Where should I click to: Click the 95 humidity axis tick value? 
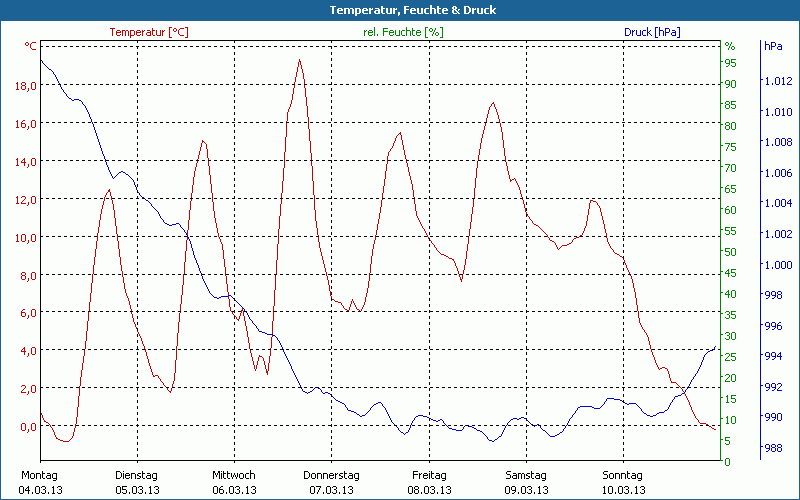tap(731, 63)
